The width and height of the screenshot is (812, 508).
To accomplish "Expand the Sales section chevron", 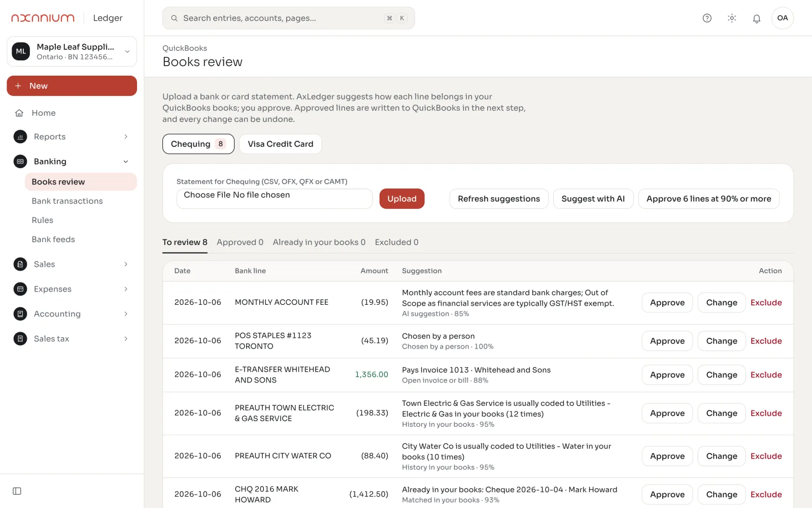I will pyautogui.click(x=126, y=264).
